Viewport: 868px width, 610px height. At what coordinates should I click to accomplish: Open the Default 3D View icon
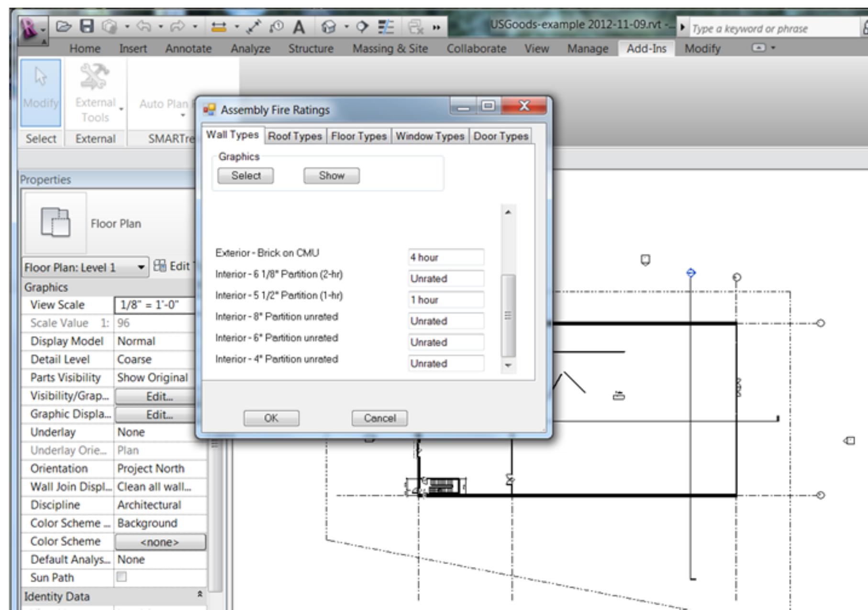(x=329, y=27)
